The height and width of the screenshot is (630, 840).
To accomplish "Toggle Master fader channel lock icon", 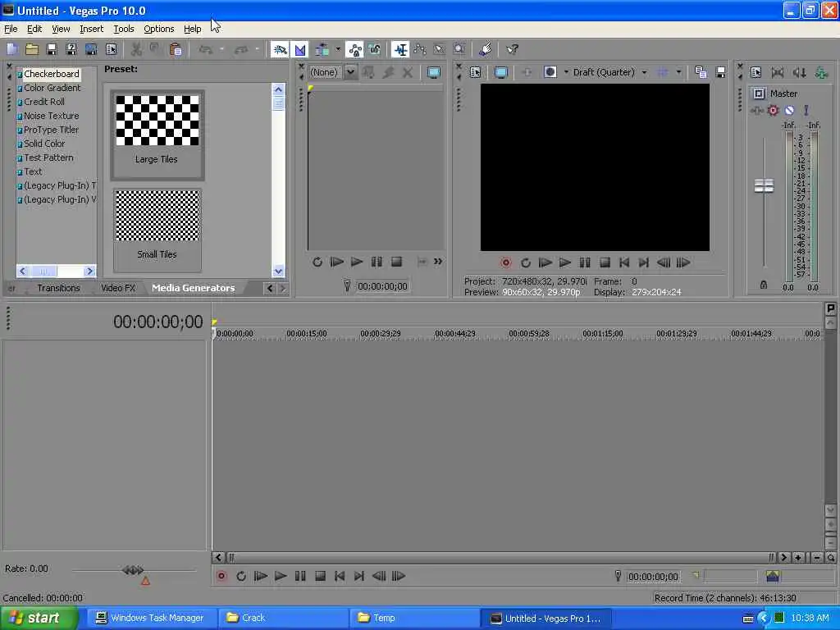I will (x=764, y=285).
